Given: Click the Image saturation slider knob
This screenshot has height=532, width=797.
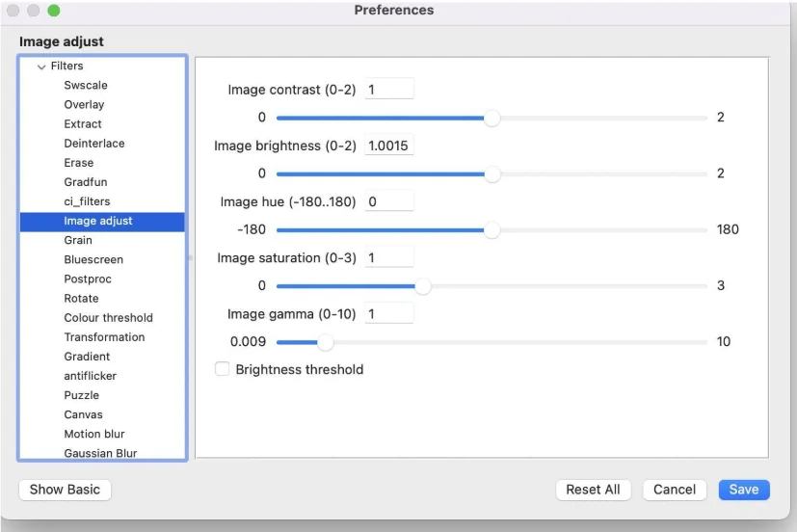Looking at the screenshot, I should (422, 286).
